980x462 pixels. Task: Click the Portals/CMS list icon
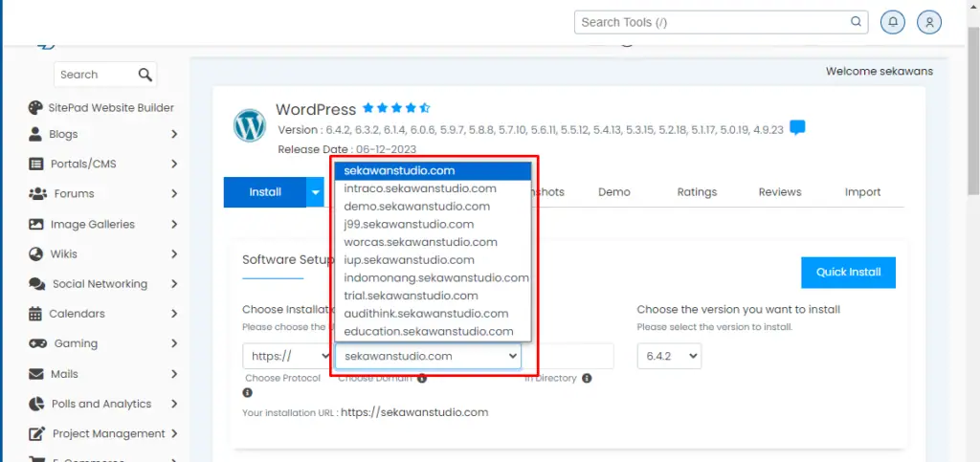click(36, 164)
